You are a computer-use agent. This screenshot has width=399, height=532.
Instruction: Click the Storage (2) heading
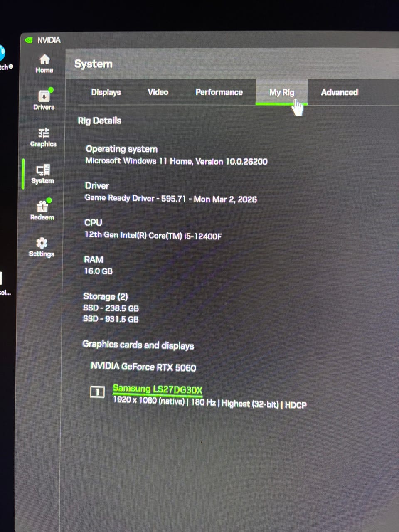[x=106, y=296]
